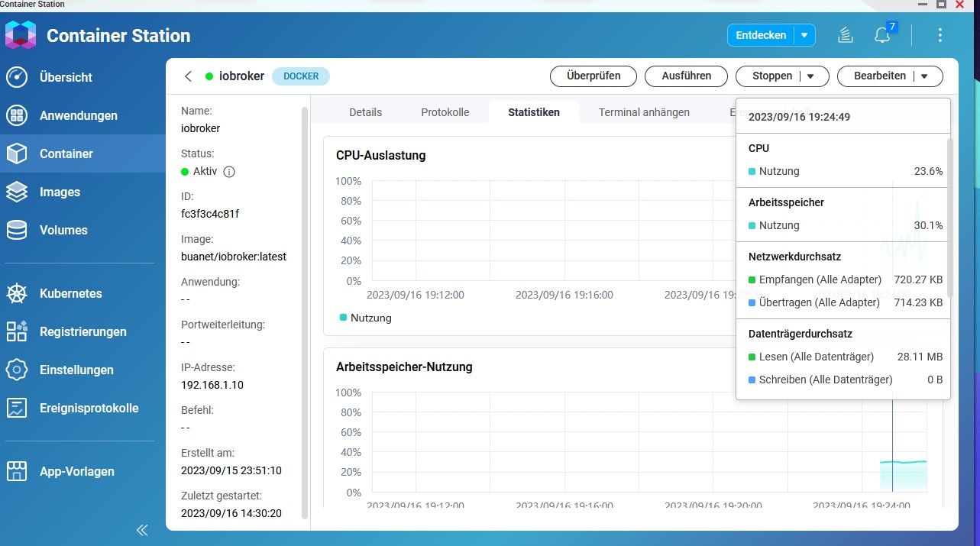Open the Ereignisprotokolle chart icon

coord(17,408)
